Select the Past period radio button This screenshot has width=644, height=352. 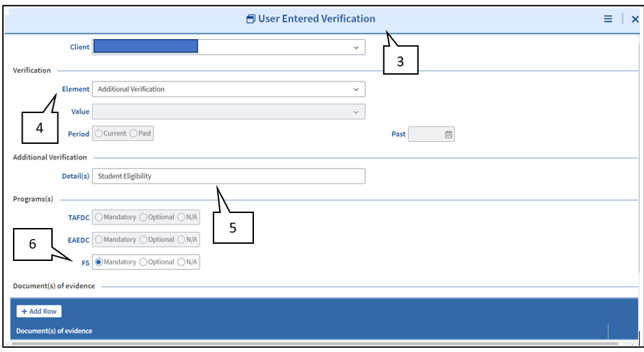(x=133, y=134)
